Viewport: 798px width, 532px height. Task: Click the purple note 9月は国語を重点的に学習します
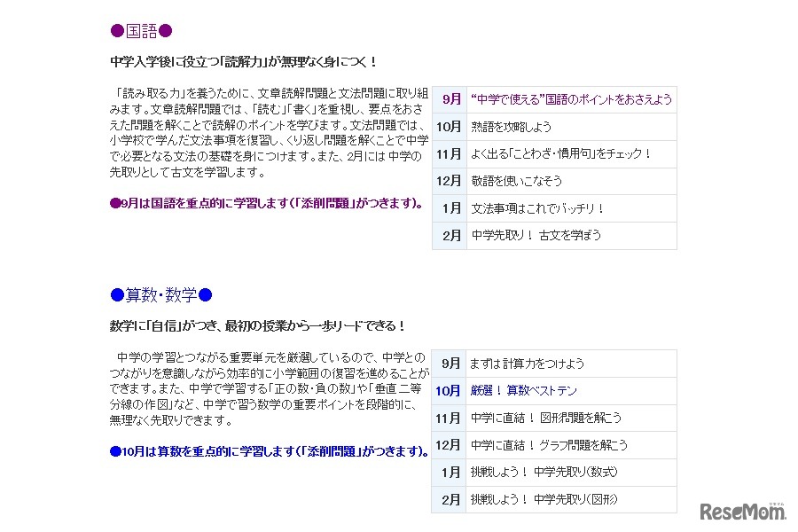267,203
